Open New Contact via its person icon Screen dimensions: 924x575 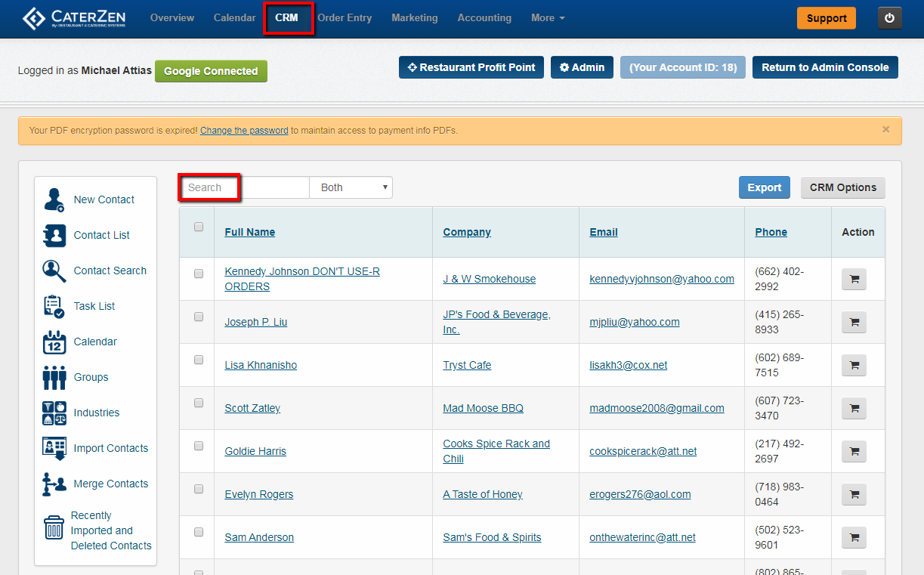54,199
